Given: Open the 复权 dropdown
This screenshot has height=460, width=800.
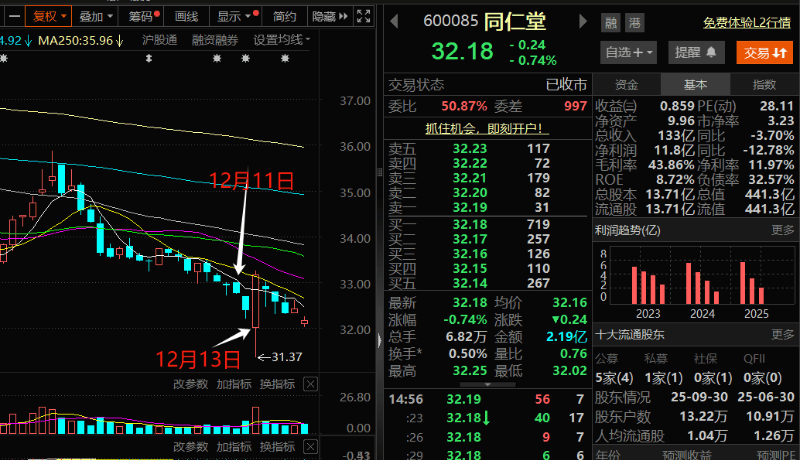Looking at the screenshot, I should tap(48, 16).
